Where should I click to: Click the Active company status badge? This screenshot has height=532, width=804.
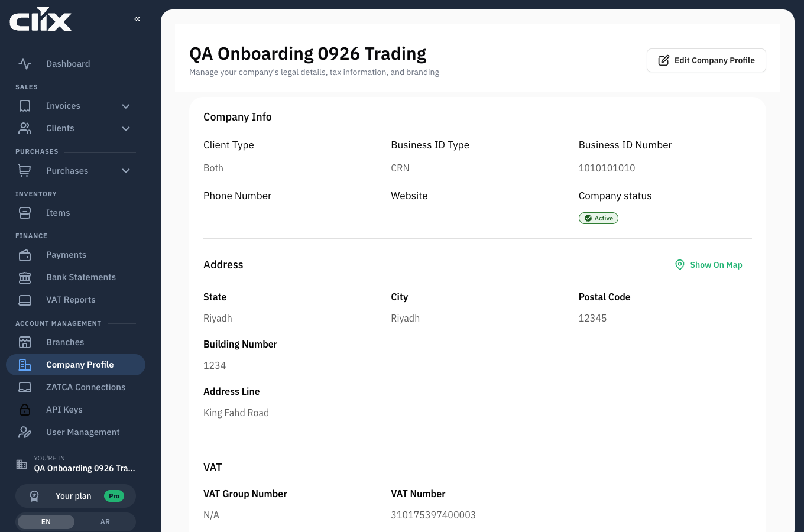pyautogui.click(x=598, y=218)
